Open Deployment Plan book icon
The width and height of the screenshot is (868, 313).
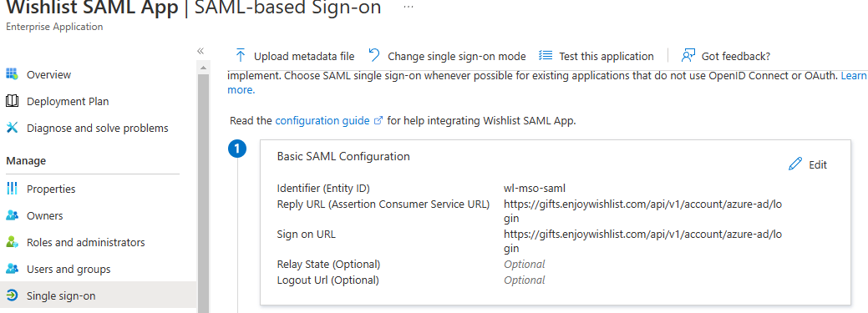[12, 101]
